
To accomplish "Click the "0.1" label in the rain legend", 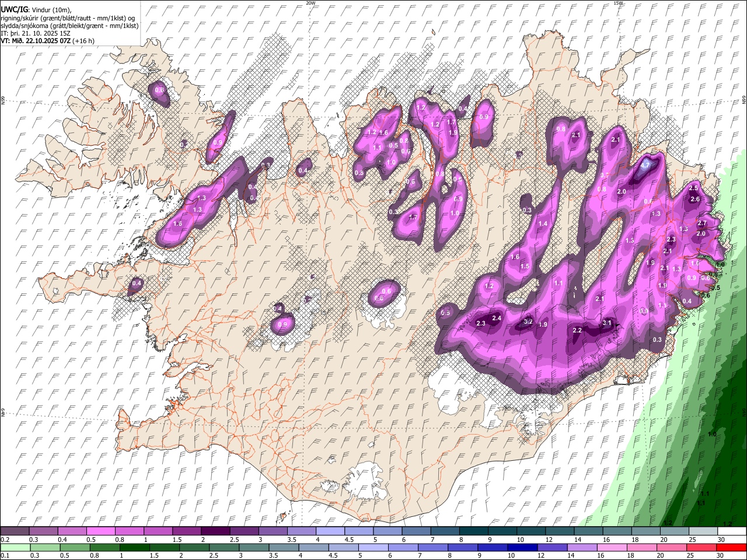I will tap(4, 556).
